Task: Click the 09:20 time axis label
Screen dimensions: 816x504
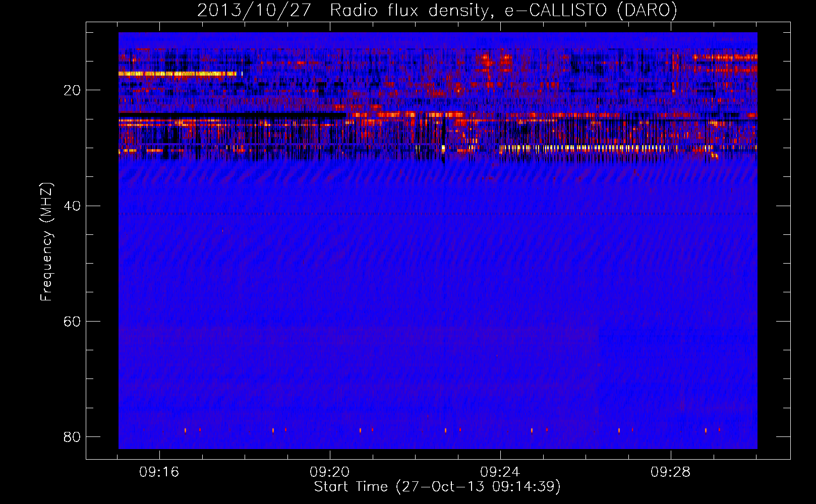Action: (x=330, y=472)
